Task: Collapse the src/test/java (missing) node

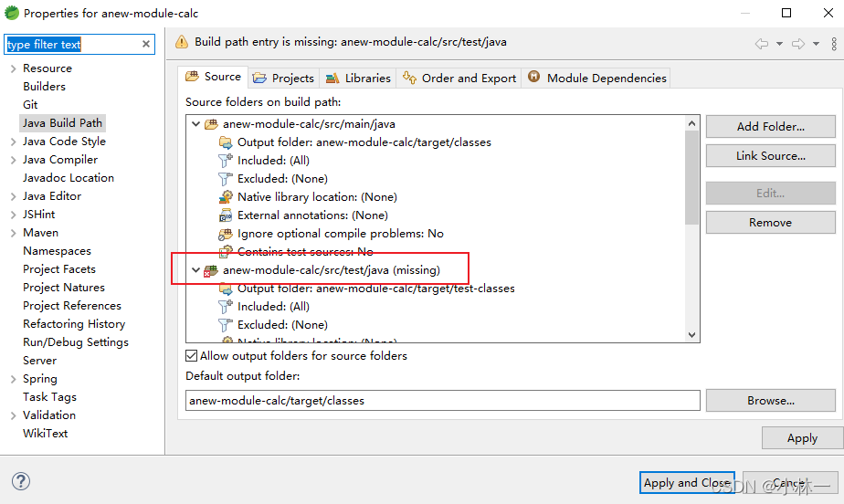Action: (x=195, y=270)
